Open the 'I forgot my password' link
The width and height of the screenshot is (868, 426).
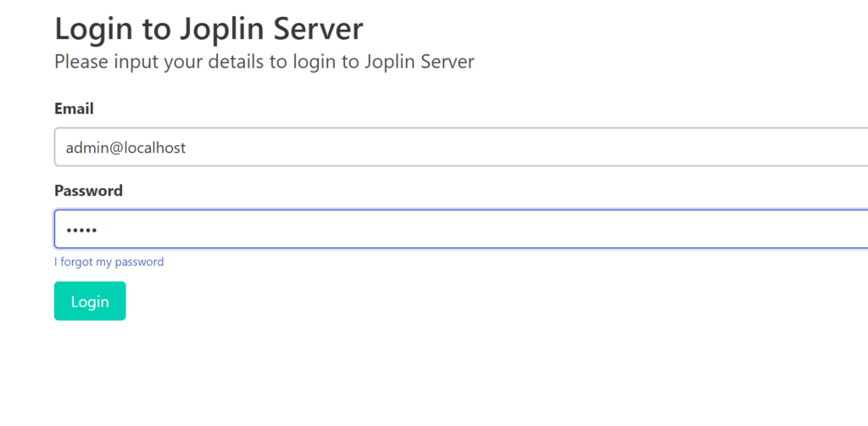coord(109,261)
